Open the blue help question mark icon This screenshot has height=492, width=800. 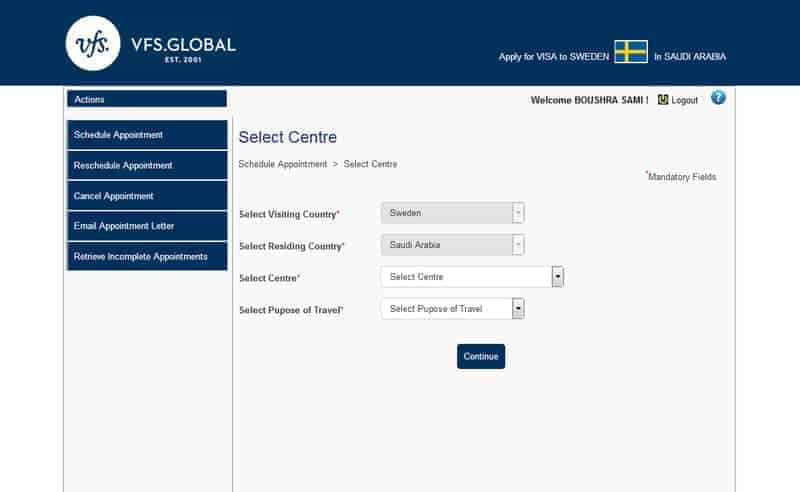[718, 97]
